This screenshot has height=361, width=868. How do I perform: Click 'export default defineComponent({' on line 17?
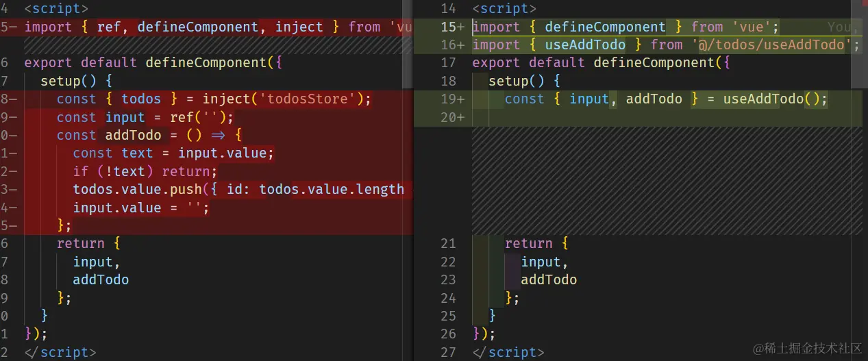point(602,62)
